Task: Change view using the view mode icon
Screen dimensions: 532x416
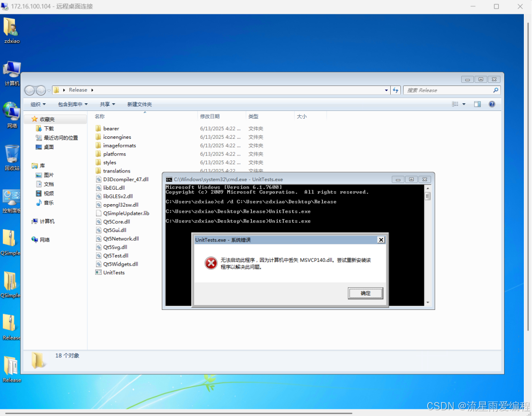Action: coord(455,104)
